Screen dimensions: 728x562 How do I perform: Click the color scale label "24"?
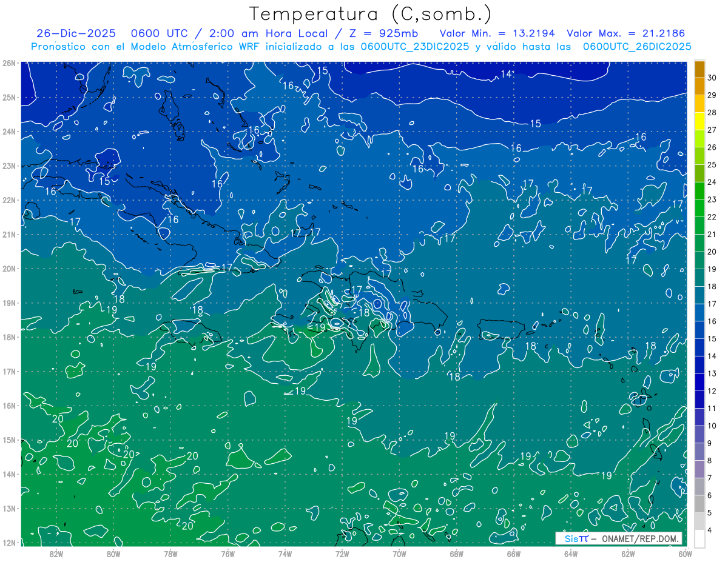[x=712, y=182]
